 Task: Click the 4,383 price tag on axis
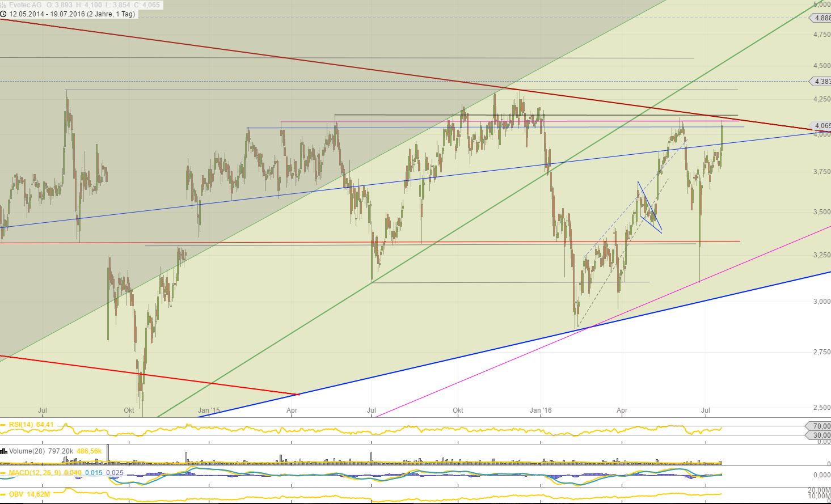click(x=821, y=82)
